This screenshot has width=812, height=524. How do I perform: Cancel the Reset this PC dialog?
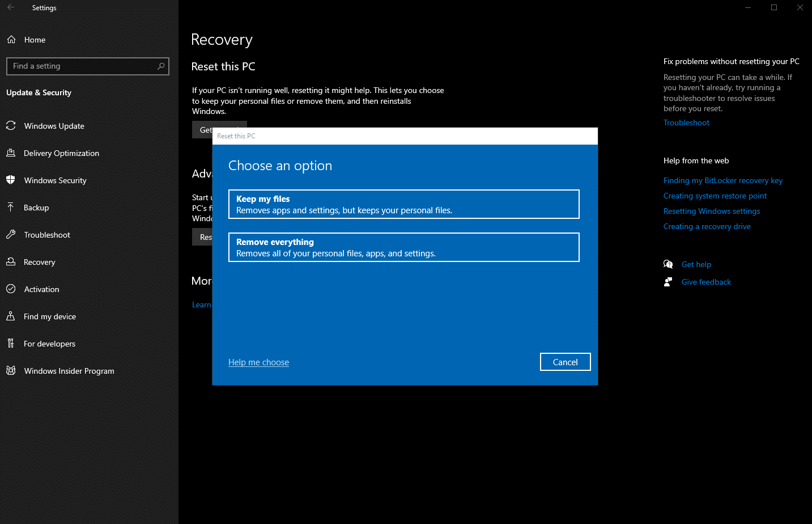click(x=565, y=362)
